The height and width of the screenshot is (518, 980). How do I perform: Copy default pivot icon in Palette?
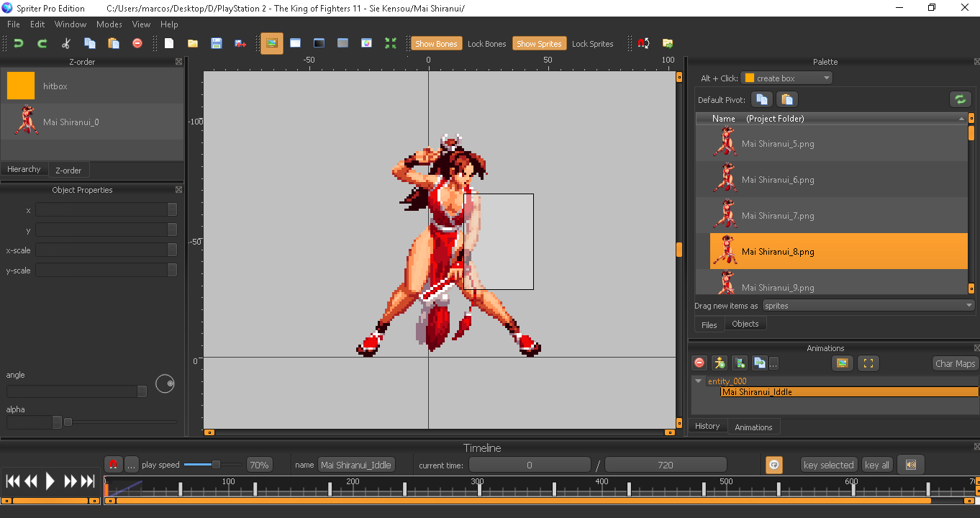pos(763,99)
